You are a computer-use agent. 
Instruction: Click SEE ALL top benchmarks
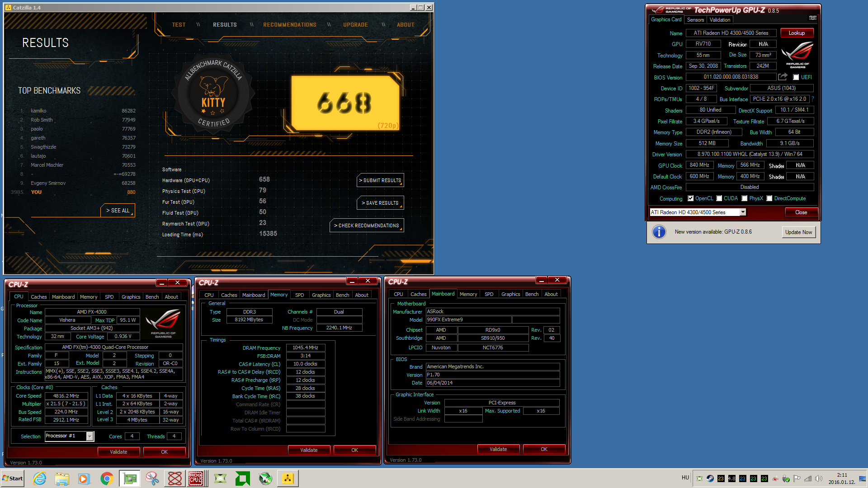pyautogui.click(x=118, y=211)
